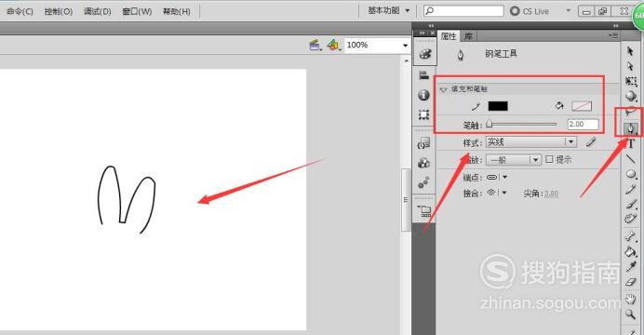The width and height of the screenshot is (644, 335).
Task: Click the 尖角 miter value 3.00
Action: click(x=551, y=194)
